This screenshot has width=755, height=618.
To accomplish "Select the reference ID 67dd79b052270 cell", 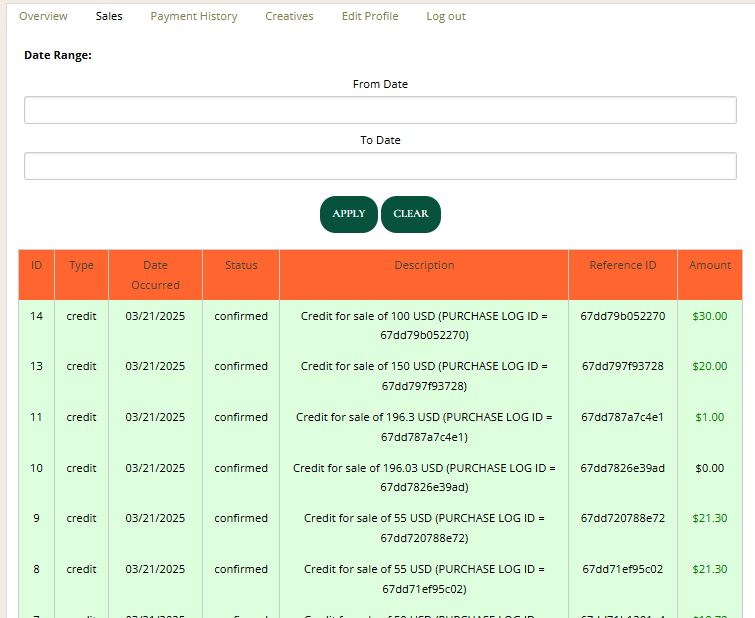I will coord(622,316).
